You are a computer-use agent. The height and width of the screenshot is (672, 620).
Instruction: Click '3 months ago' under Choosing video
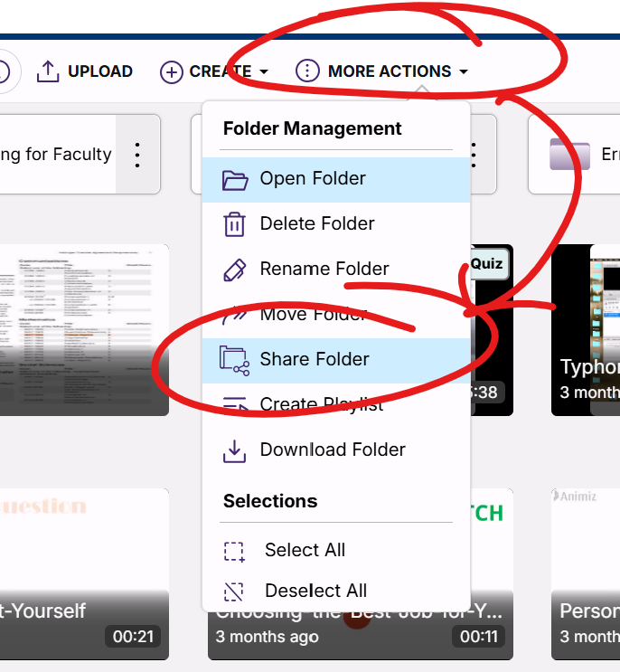coord(268,637)
